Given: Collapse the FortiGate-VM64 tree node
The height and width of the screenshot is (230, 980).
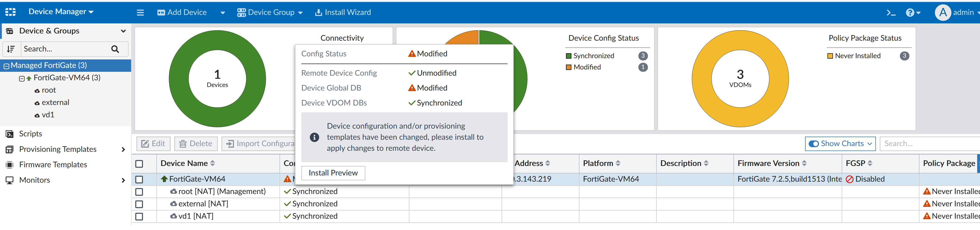Looking at the screenshot, I should pyautogui.click(x=22, y=78).
